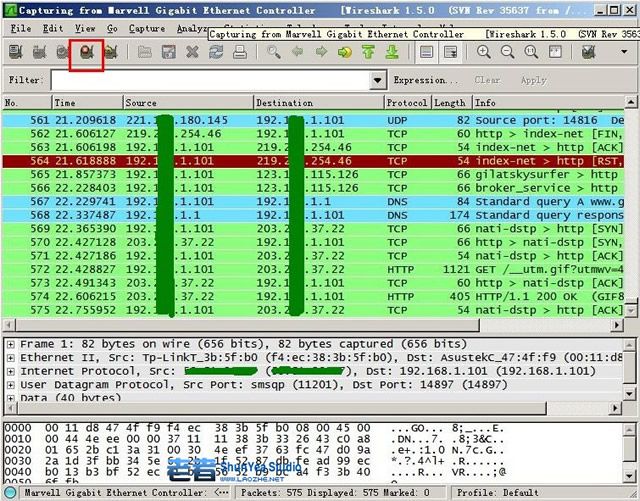Viewport: 640px width, 501px height.
Task: Jump to the last packet icon
Action: point(392,52)
